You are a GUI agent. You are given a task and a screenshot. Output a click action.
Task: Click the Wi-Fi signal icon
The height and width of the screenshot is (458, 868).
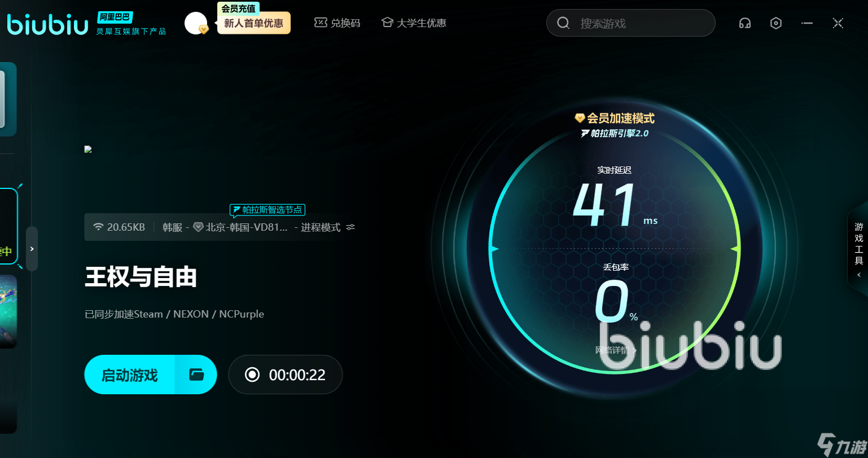(99, 227)
